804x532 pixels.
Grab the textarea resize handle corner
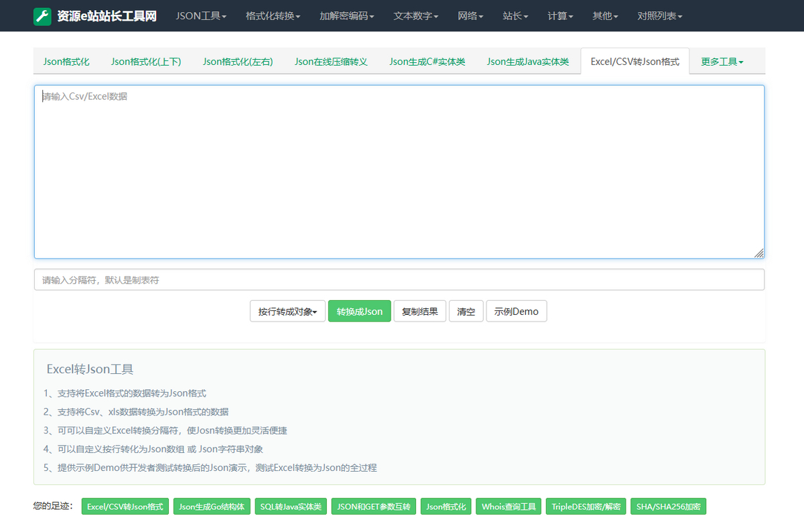coord(759,253)
